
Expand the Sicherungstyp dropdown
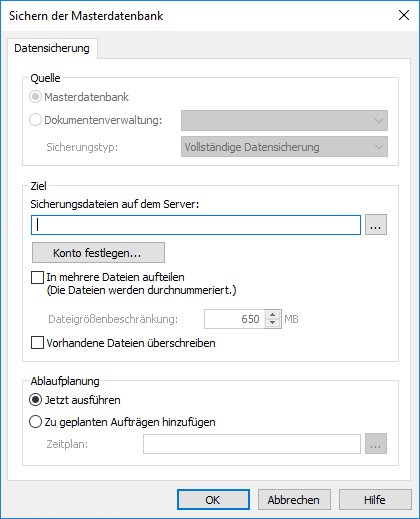click(x=284, y=147)
